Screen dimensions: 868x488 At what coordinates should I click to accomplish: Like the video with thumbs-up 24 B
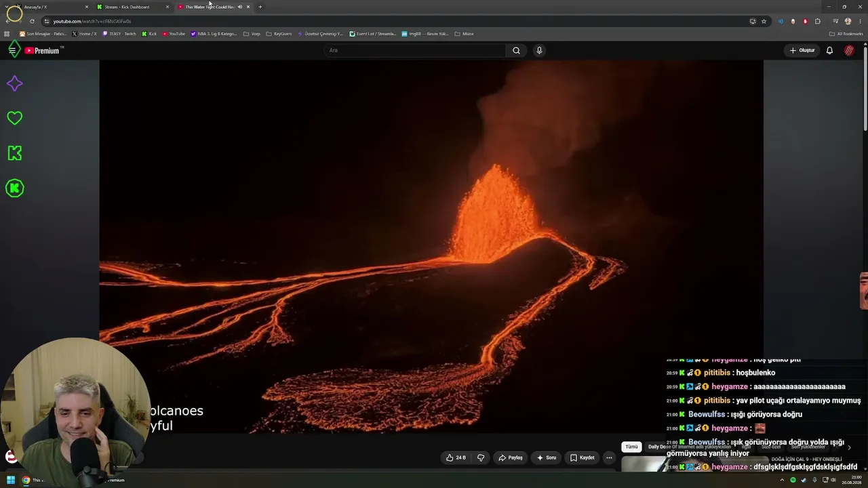coord(456,457)
